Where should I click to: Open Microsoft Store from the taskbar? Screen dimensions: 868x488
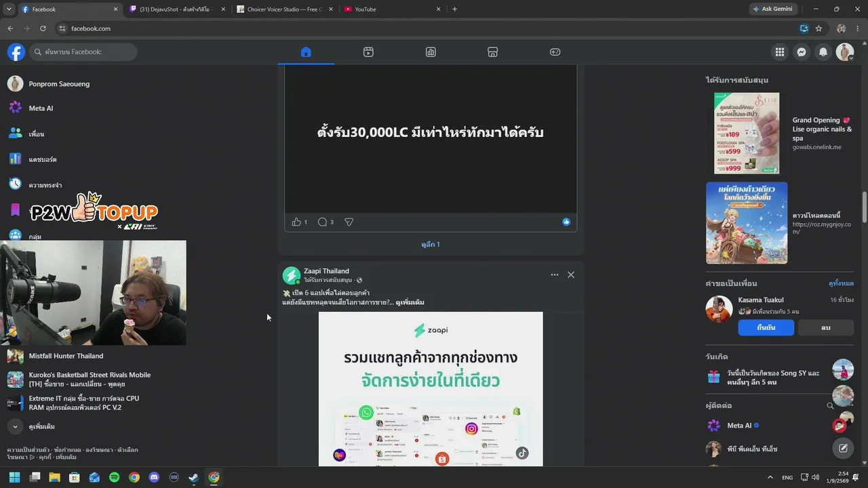tap(75, 477)
